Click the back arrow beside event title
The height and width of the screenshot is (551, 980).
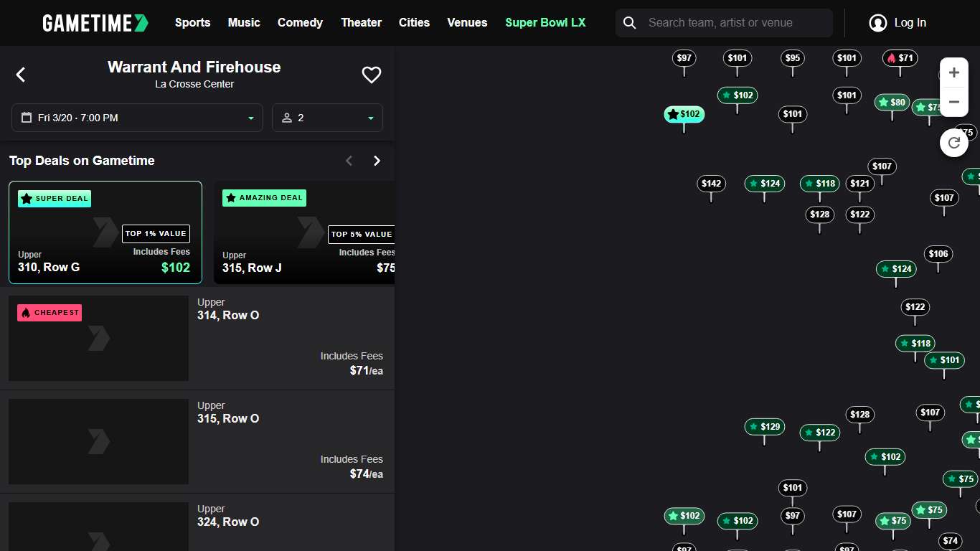pos(21,75)
